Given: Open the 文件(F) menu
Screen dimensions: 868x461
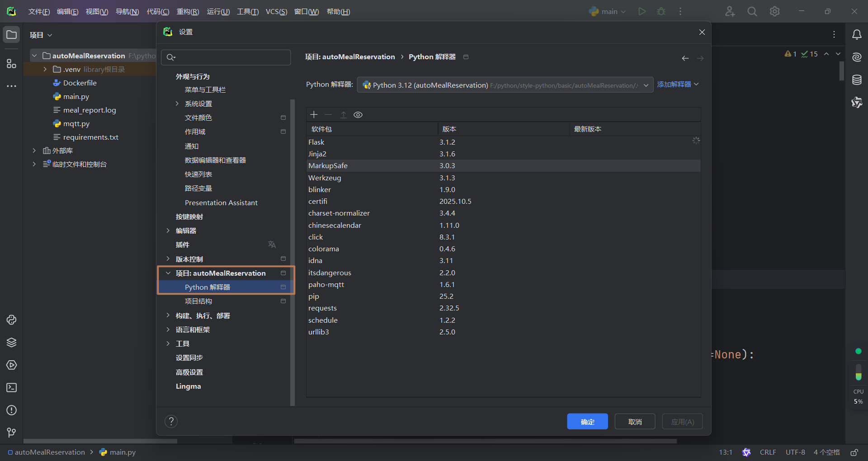Looking at the screenshot, I should click(39, 12).
